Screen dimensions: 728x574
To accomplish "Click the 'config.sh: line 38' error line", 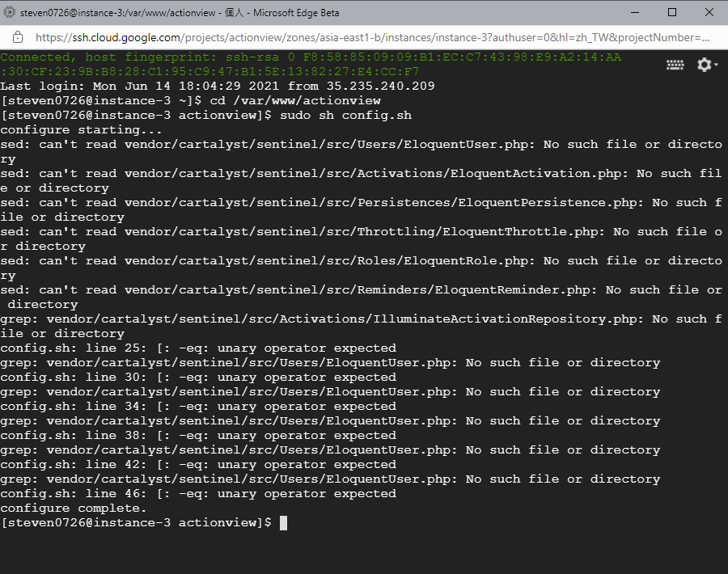I will 198,435.
